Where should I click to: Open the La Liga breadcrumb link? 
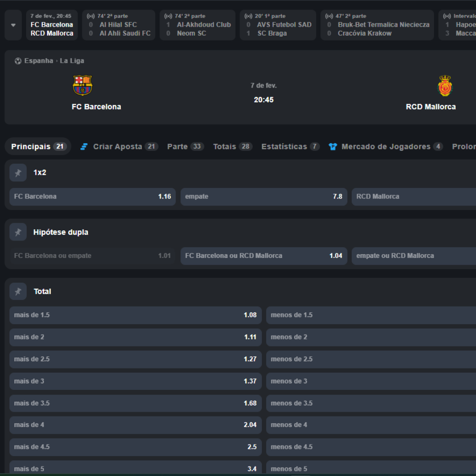pos(72,61)
